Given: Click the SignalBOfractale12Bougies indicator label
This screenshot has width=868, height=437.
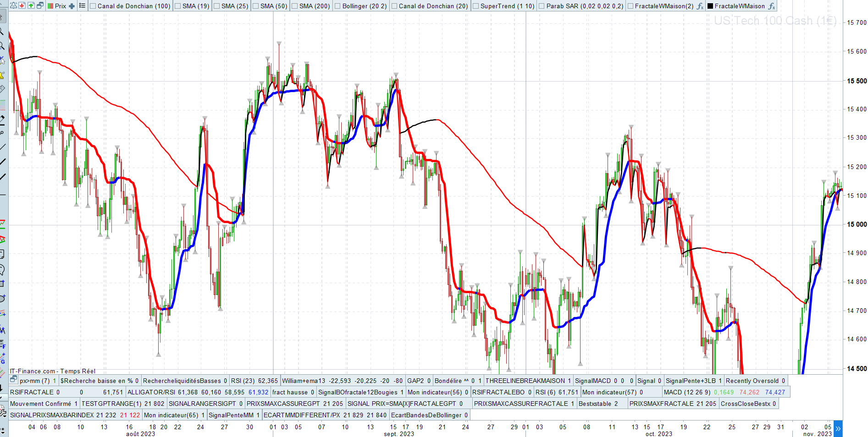Looking at the screenshot, I should tap(358, 392).
